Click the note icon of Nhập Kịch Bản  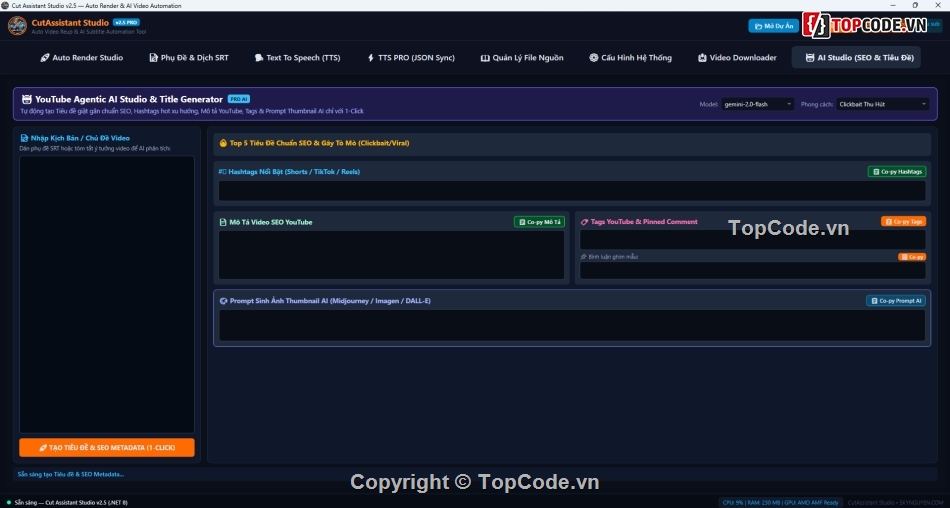[24, 138]
